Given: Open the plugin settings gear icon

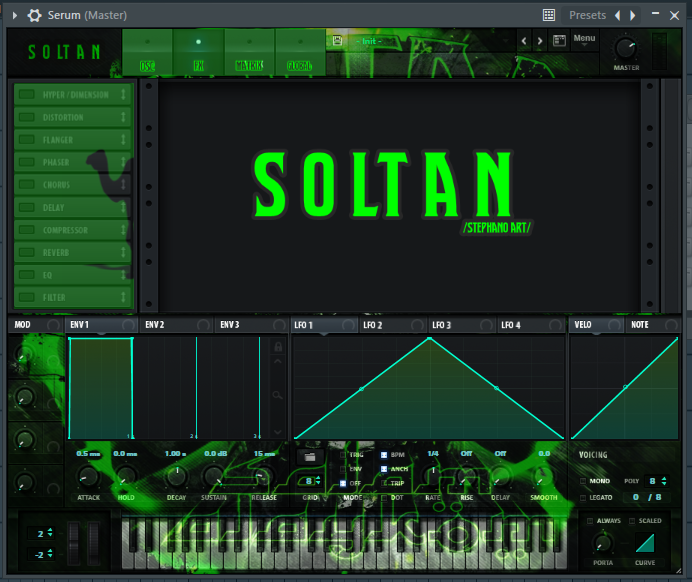Looking at the screenshot, I should (x=34, y=15).
